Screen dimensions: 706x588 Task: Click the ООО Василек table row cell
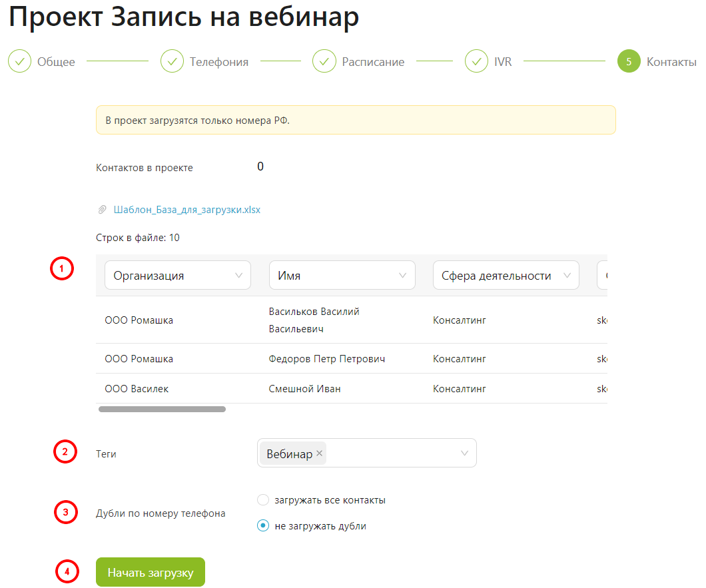(x=137, y=389)
